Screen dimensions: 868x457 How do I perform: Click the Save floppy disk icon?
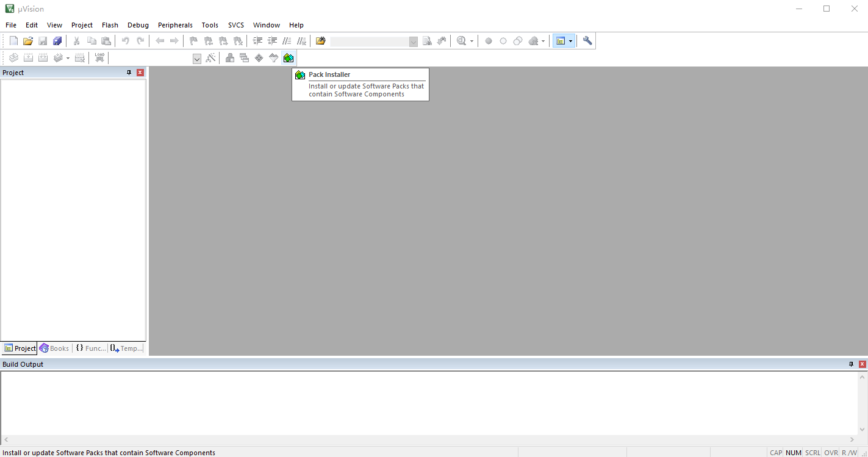pyautogui.click(x=43, y=41)
